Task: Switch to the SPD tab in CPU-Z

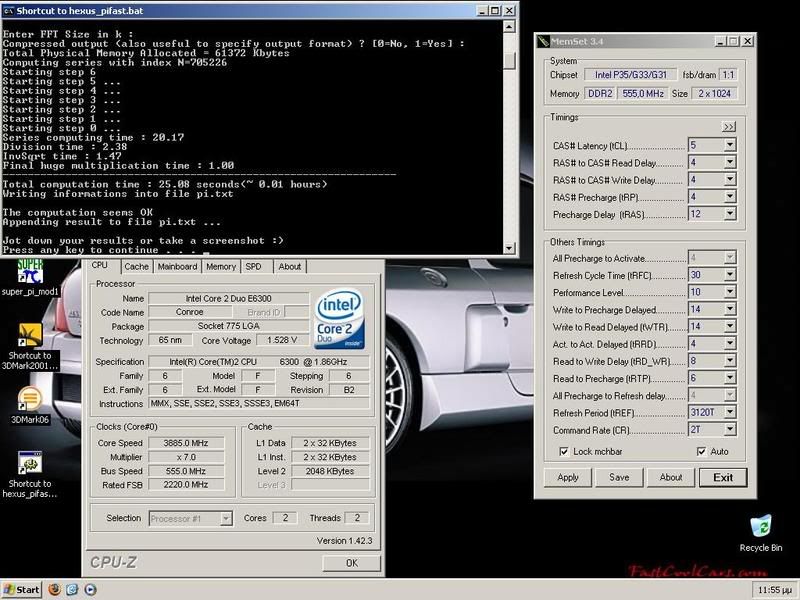Action: (253, 266)
